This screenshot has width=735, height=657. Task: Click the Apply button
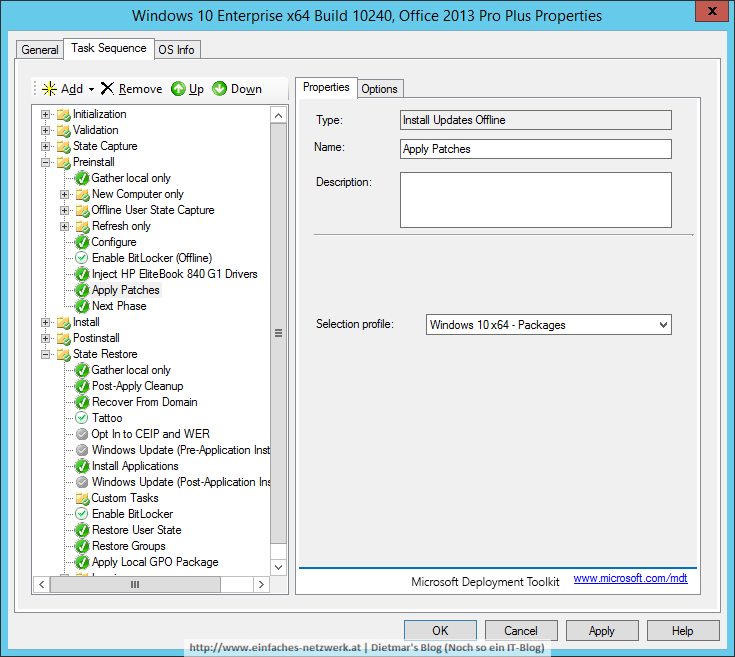click(x=602, y=631)
